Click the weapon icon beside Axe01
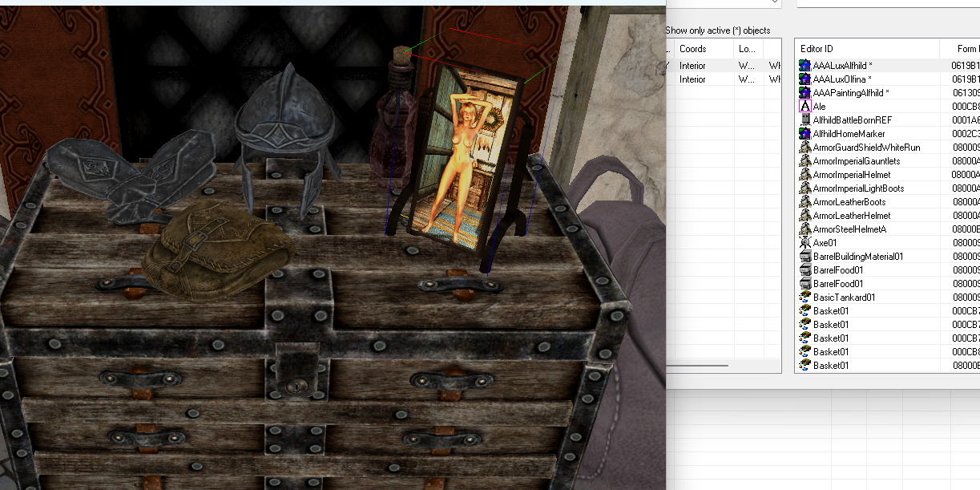 tap(805, 243)
